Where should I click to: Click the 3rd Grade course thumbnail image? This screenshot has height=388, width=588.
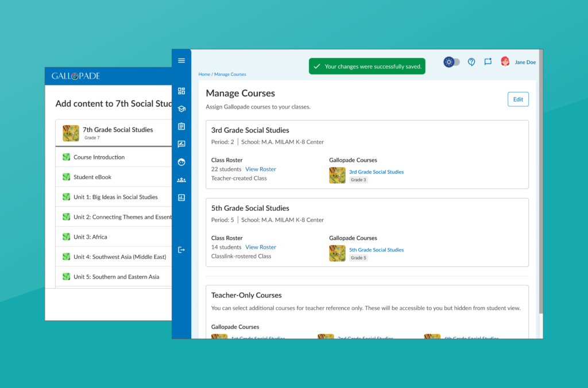click(x=337, y=176)
